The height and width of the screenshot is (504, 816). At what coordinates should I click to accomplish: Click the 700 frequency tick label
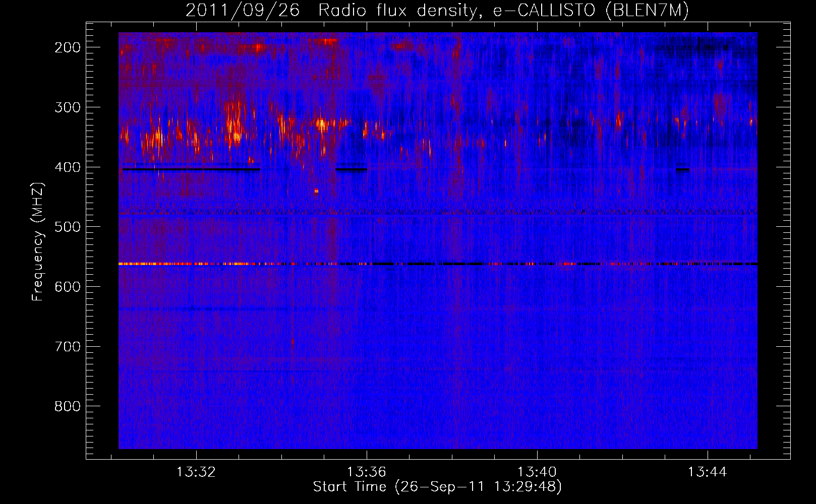click(67, 347)
